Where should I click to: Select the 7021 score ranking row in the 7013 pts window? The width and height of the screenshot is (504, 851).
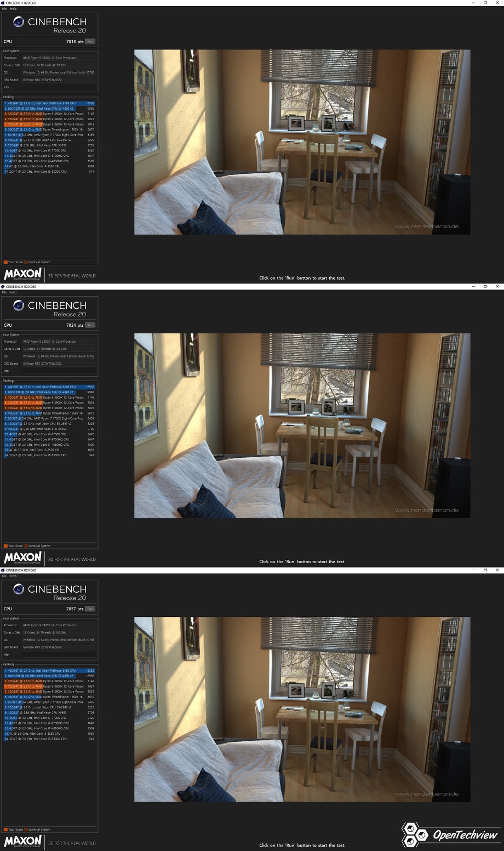49,119
